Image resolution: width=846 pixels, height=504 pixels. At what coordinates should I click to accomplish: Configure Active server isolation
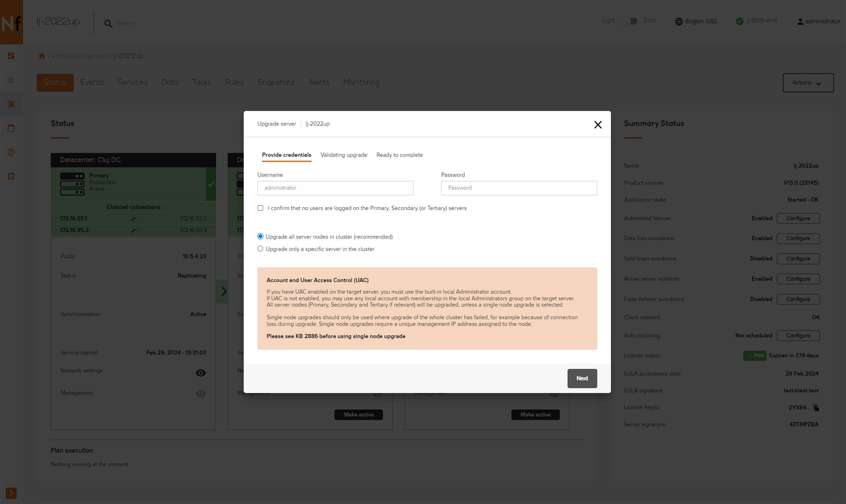(x=798, y=279)
